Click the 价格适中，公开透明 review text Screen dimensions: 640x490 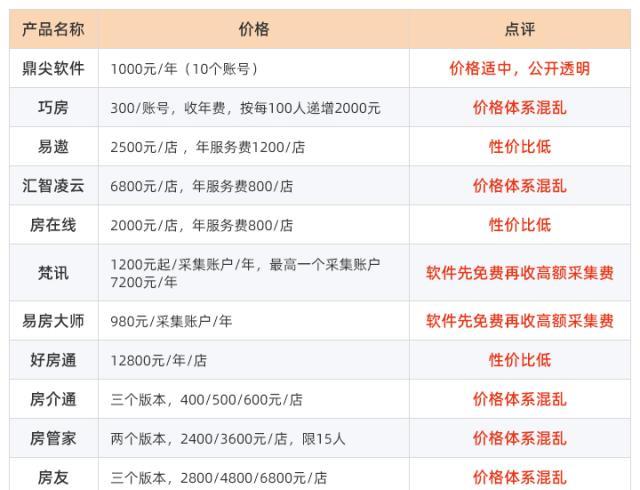pos(520,68)
